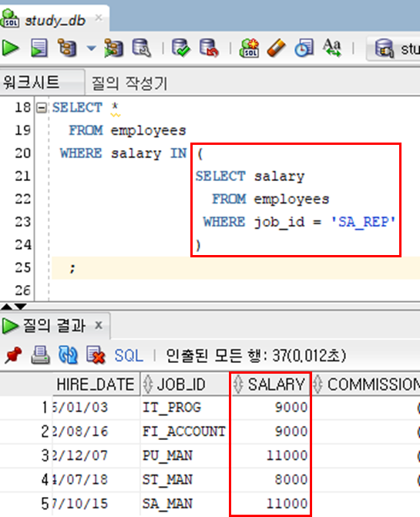Expand the editor using the down splitter arrow
420x517 pixels.
click(x=21, y=307)
